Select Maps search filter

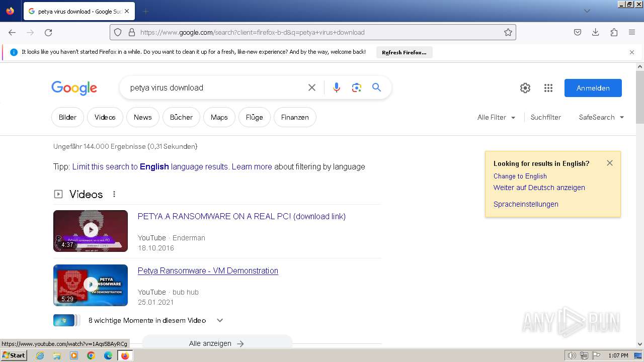[219, 117]
